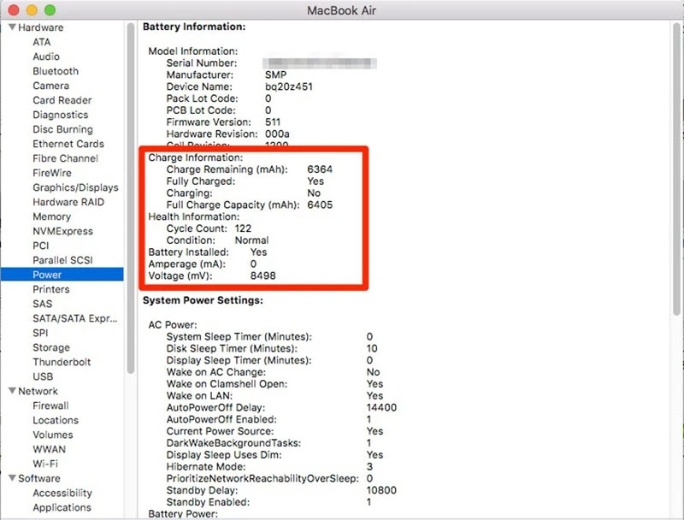Screen dimensions: 684x520
Task: Open Locations under Network
Action: tap(55, 420)
